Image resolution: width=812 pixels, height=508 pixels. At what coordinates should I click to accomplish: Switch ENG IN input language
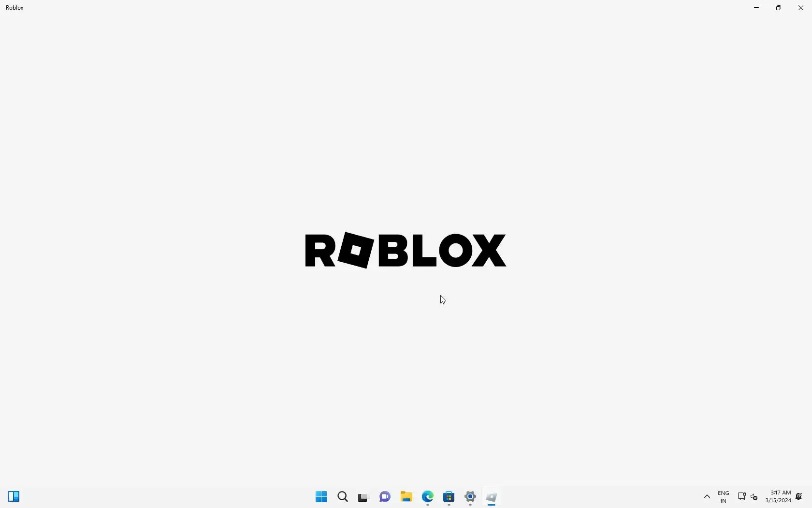724,497
